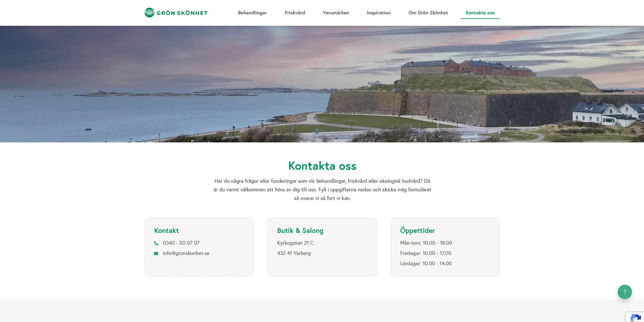Go to the Varumärken page
Image resolution: width=644 pixels, height=322 pixels.
[336, 13]
